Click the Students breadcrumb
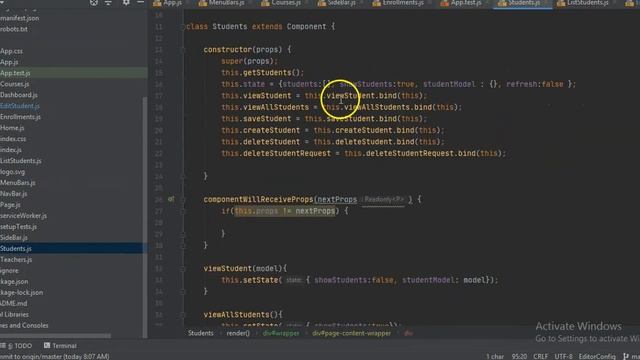 pyautogui.click(x=200, y=333)
